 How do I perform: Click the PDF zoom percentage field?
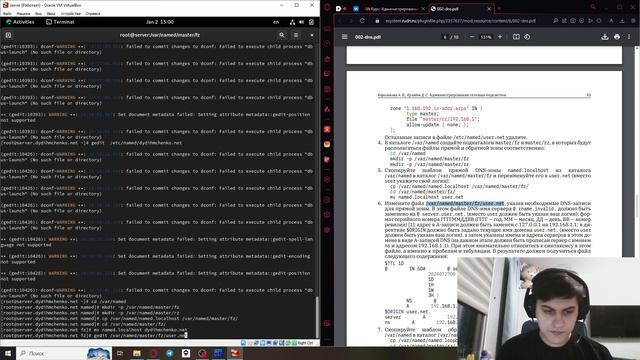486,37
